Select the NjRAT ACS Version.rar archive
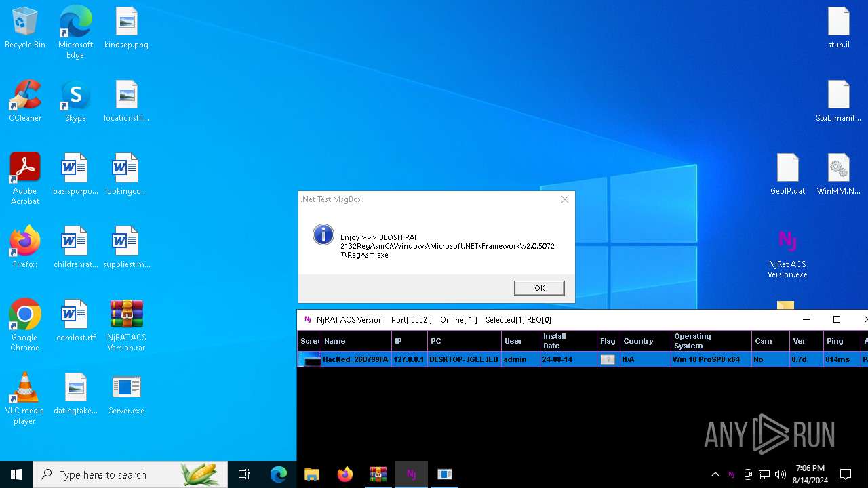Viewport: 868px width, 488px height. click(x=126, y=325)
